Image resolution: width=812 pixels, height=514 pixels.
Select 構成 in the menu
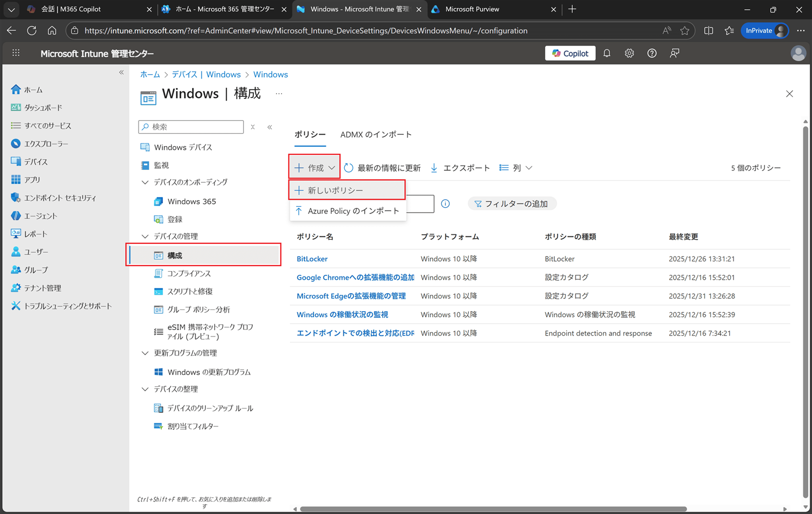point(204,255)
